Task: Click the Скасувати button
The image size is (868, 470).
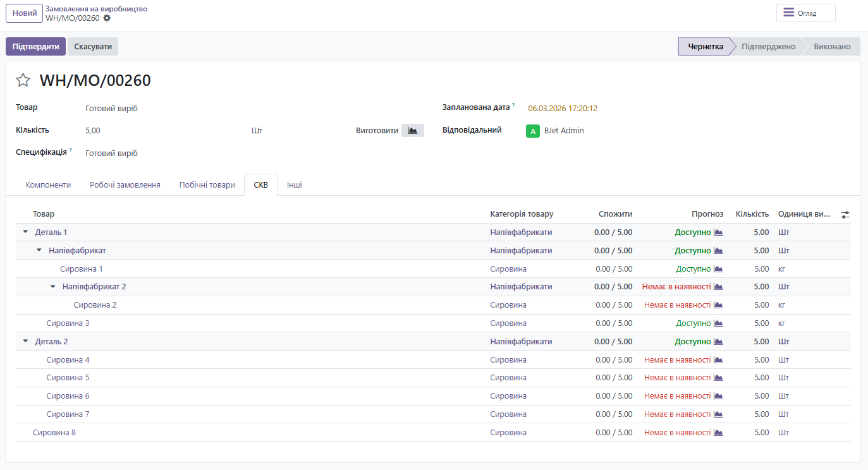Action: 93,47
